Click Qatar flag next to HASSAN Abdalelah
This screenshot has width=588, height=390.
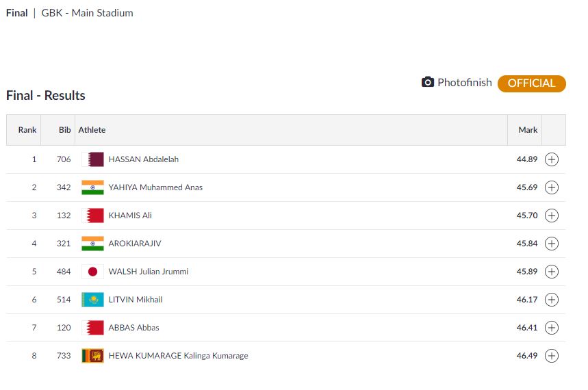(92, 159)
